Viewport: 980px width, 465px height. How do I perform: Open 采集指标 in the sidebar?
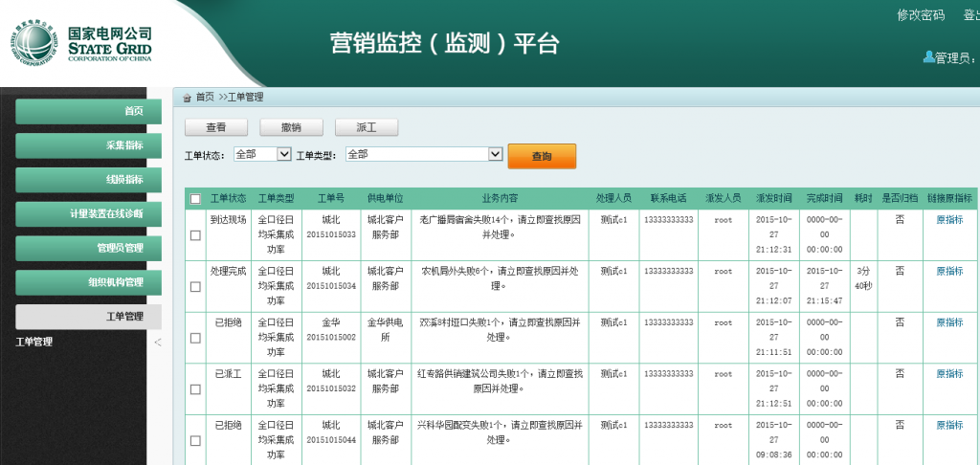[88, 145]
